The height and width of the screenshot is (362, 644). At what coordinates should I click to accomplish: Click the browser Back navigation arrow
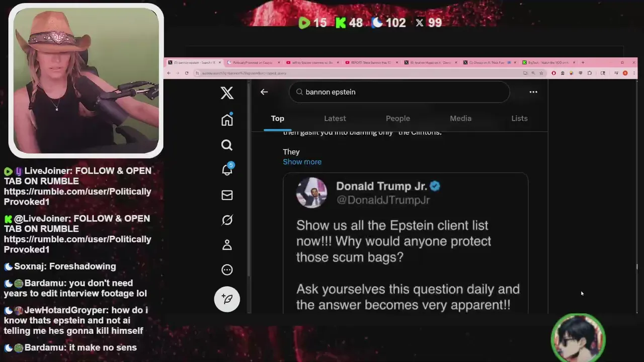(169, 73)
